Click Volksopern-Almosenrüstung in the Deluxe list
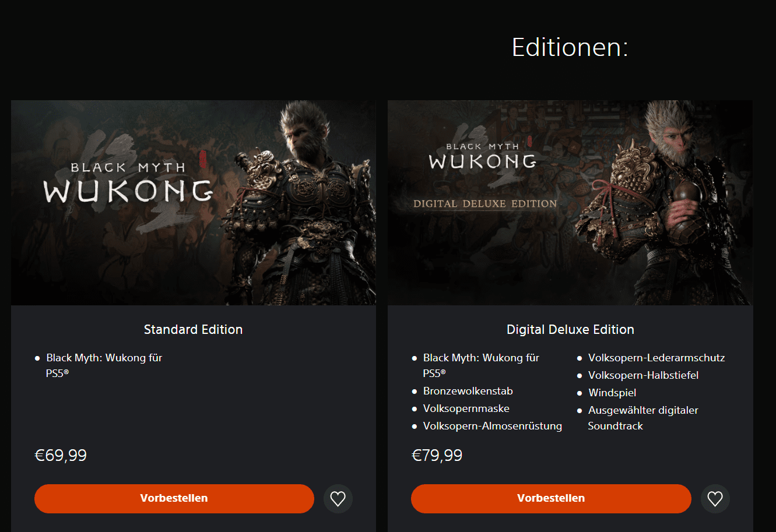776x532 pixels. point(492,426)
